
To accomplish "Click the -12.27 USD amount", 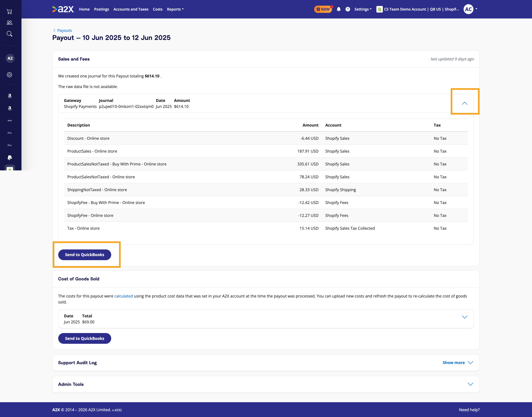I will (x=308, y=215).
